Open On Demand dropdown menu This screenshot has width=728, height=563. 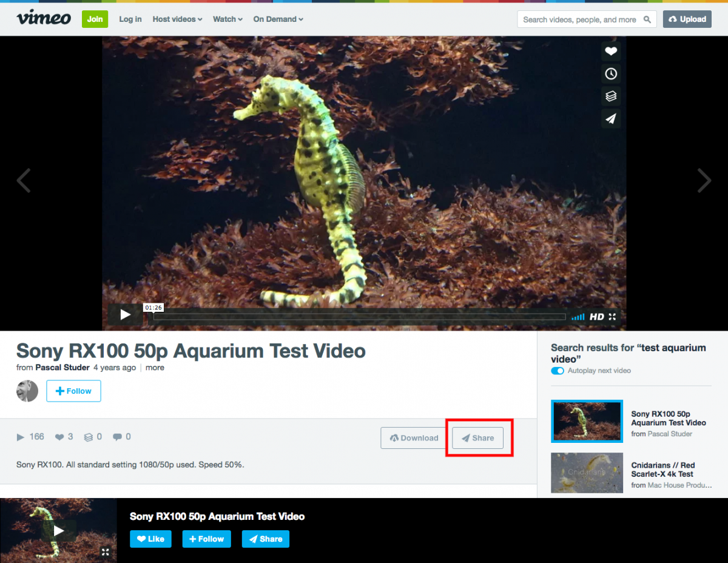[278, 19]
